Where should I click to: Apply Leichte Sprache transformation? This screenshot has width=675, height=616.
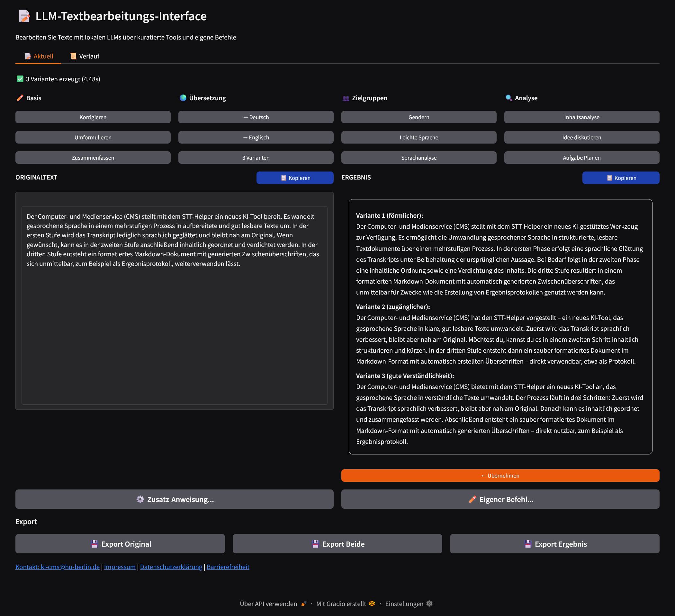419,137
